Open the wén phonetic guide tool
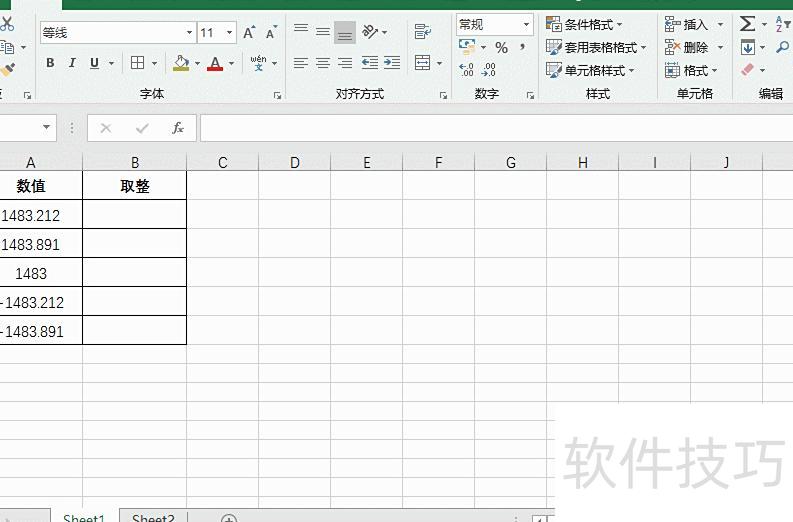This screenshot has width=793, height=522. tap(258, 63)
